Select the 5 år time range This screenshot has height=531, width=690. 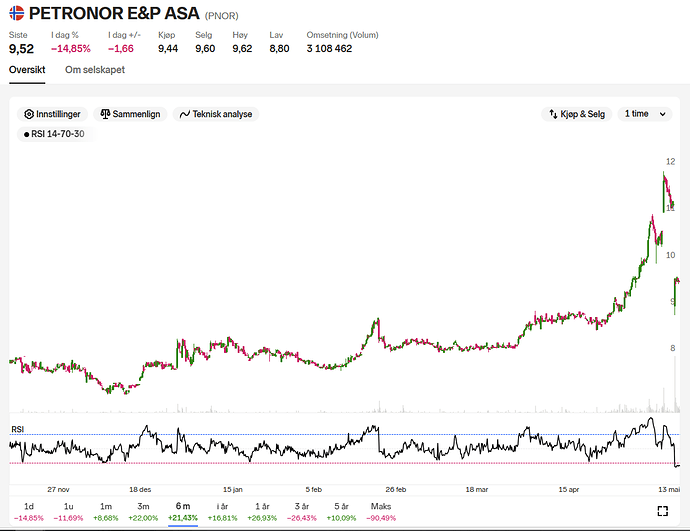click(x=341, y=512)
